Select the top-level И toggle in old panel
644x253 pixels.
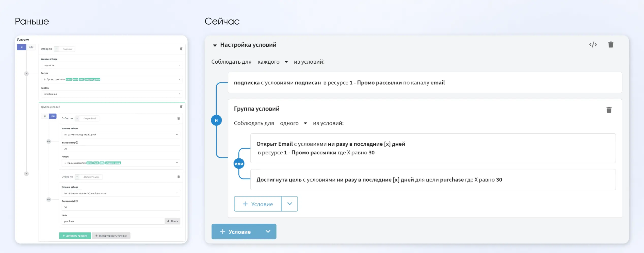coord(22,47)
